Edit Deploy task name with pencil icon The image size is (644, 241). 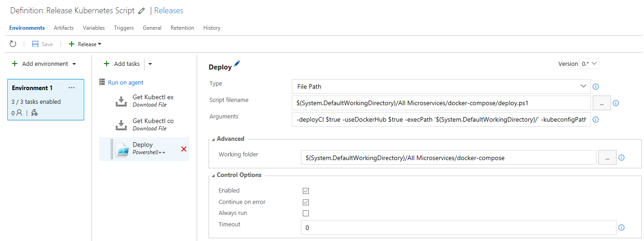pyautogui.click(x=237, y=64)
